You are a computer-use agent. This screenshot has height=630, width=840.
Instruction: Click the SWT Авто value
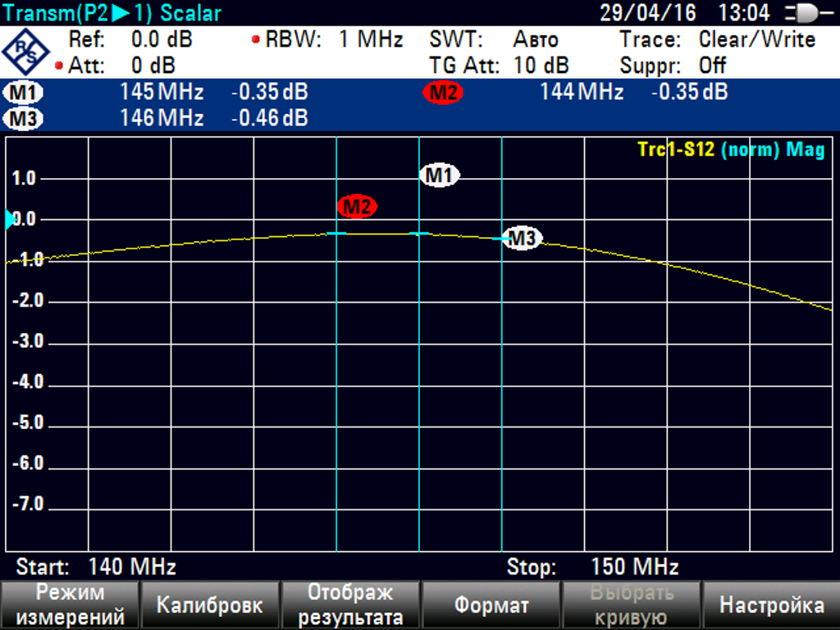(x=536, y=39)
